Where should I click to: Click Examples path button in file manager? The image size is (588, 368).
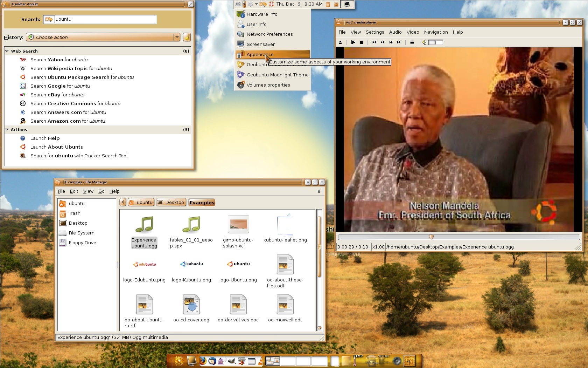tap(202, 203)
